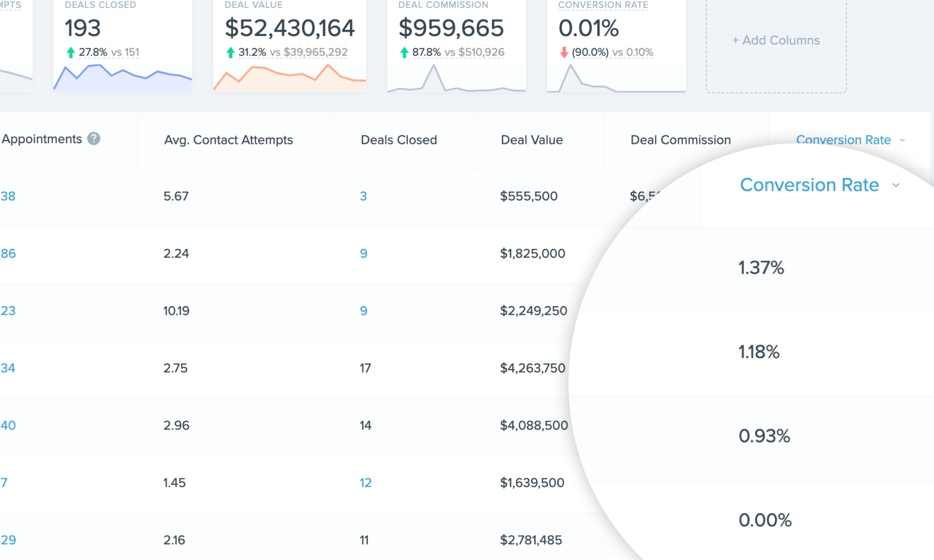Viewport: 934px width, 560px height.
Task: Open the Conversion Rate header dropdown
Action: pyautogui.click(x=902, y=140)
